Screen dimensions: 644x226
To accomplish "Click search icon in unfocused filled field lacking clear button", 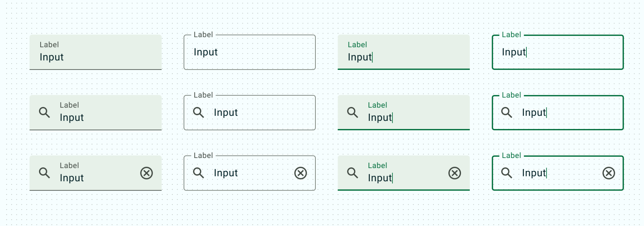I will [x=44, y=113].
